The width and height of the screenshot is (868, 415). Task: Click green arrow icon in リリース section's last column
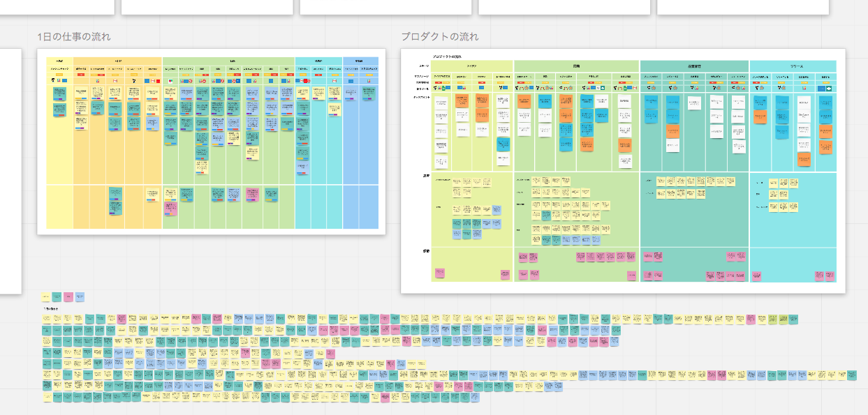[x=829, y=89]
